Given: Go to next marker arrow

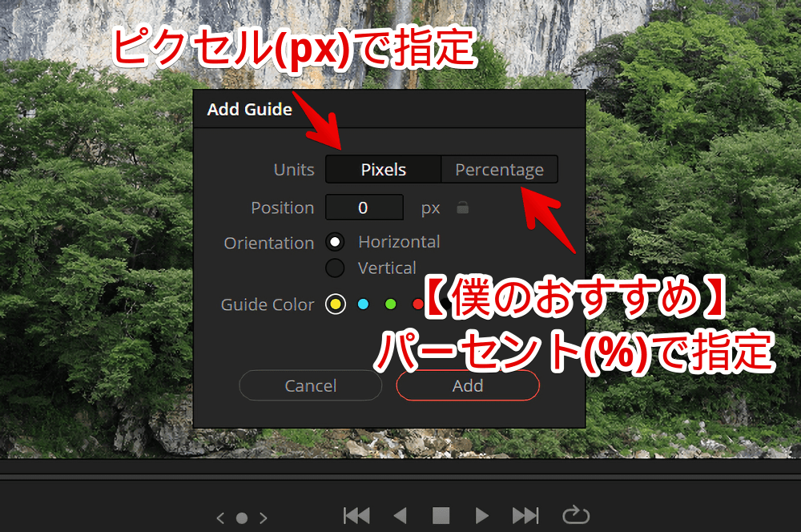Looking at the screenshot, I should coord(263,518).
